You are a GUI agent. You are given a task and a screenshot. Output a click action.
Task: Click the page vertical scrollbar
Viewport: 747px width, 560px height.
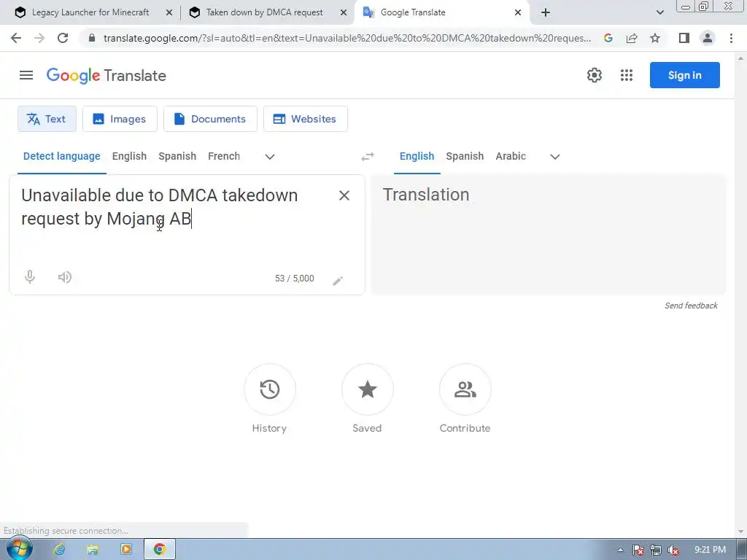tap(740, 295)
